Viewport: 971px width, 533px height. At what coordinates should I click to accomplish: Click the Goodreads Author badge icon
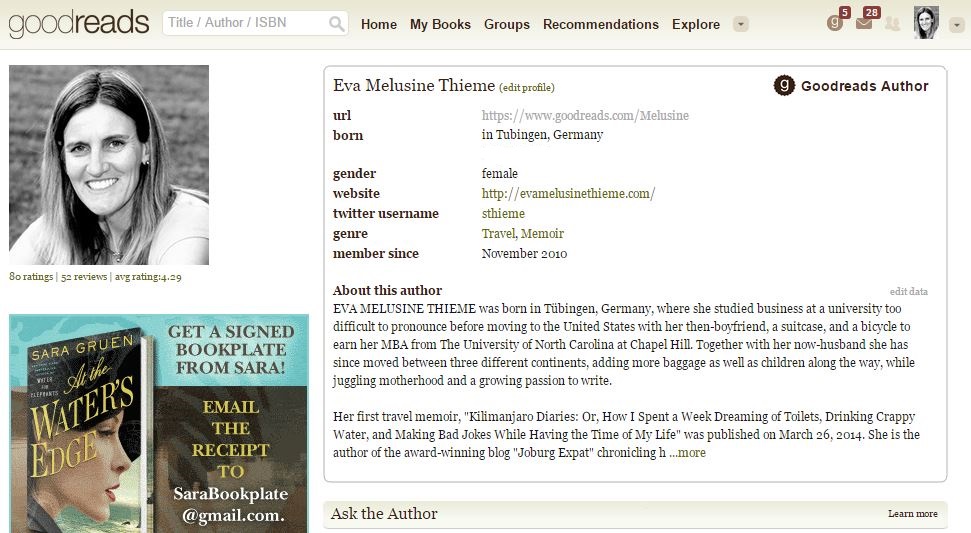pyautogui.click(x=785, y=86)
